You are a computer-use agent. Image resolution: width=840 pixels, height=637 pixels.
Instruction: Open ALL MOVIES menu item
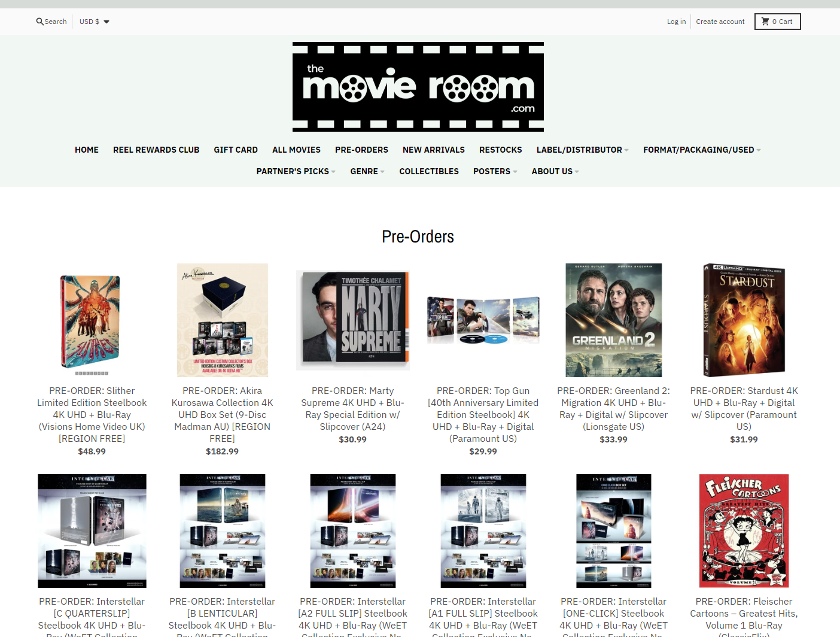[x=296, y=150]
